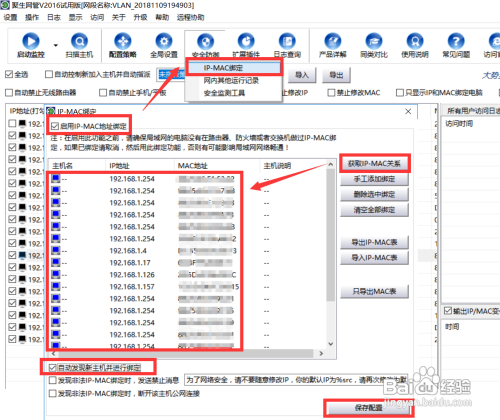Open the 配置策略 policy configuration icon
This screenshot has width=500, height=420.
[123, 41]
